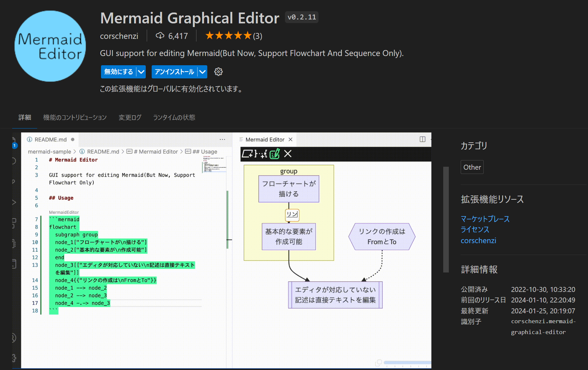
Task: Click the GUI support for editing Mermaid description
Action: [x=252, y=53]
